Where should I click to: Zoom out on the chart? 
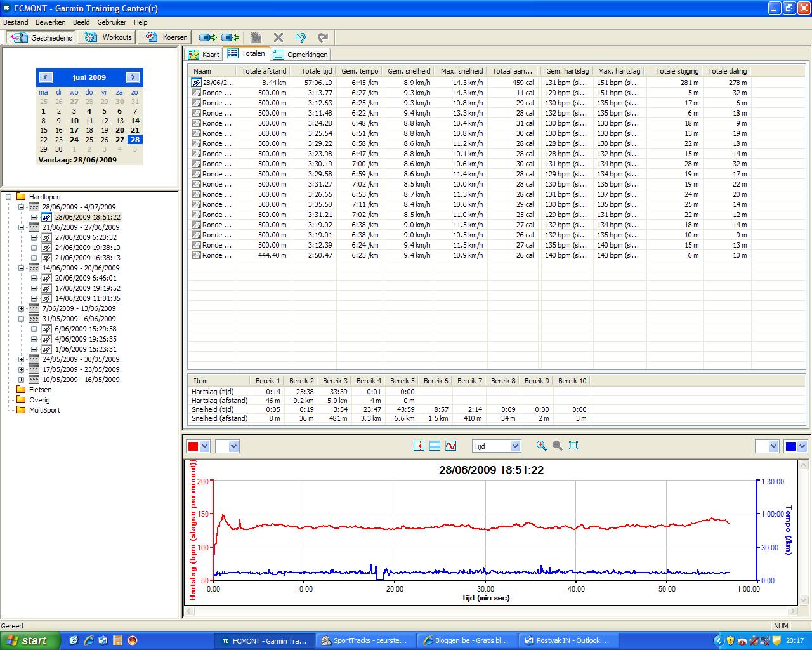(x=557, y=446)
